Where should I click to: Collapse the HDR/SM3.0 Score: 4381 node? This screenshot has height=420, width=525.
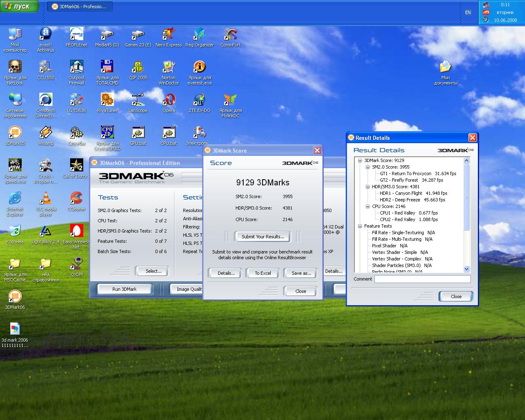[x=367, y=187]
